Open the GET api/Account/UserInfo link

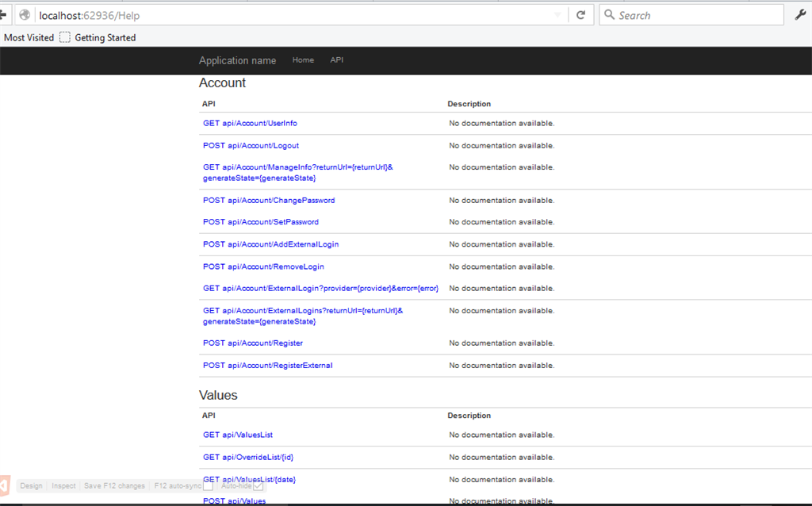[250, 124]
